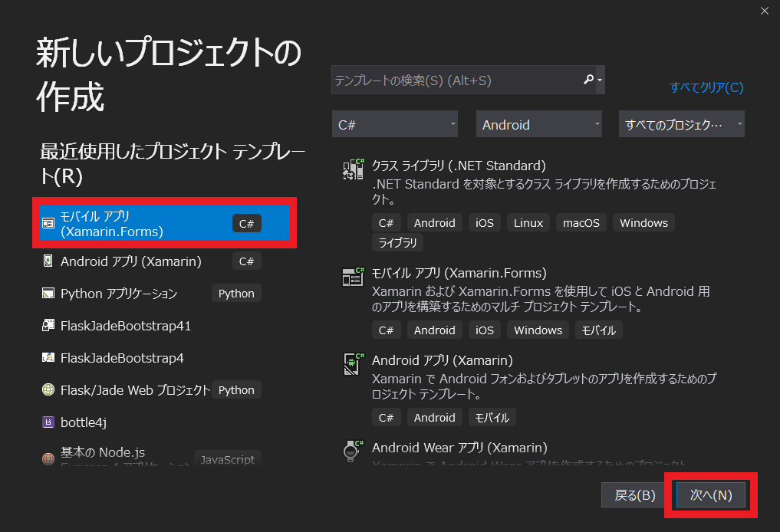Image resolution: width=780 pixels, height=532 pixels.
Task: Click ライブラリ tag under クラス ライブラリ
Action: click(x=397, y=243)
